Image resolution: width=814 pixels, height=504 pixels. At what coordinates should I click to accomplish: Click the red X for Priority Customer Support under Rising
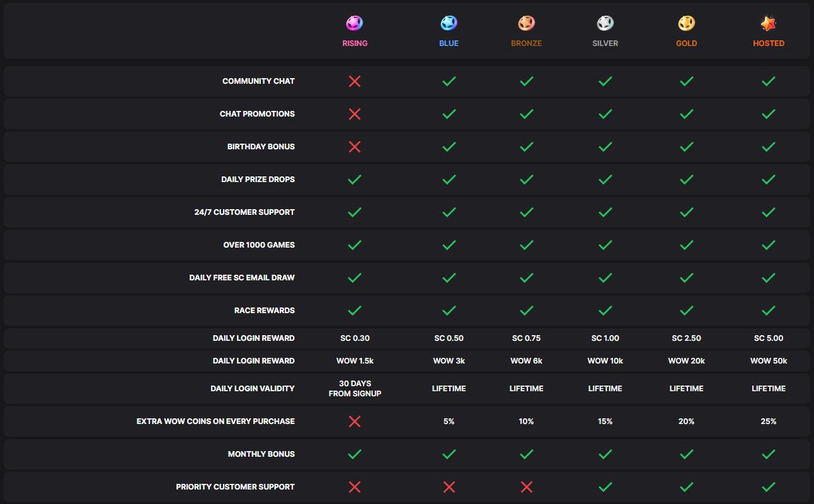pyautogui.click(x=355, y=487)
